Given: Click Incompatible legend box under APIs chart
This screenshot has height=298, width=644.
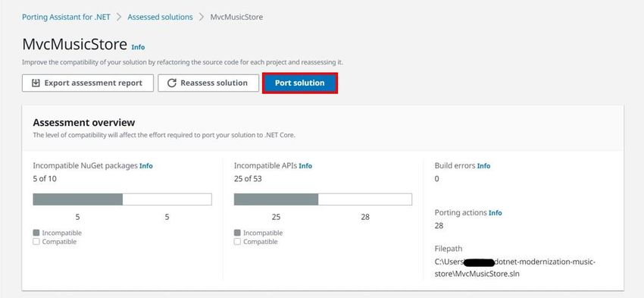Looking at the screenshot, I should 237,233.
